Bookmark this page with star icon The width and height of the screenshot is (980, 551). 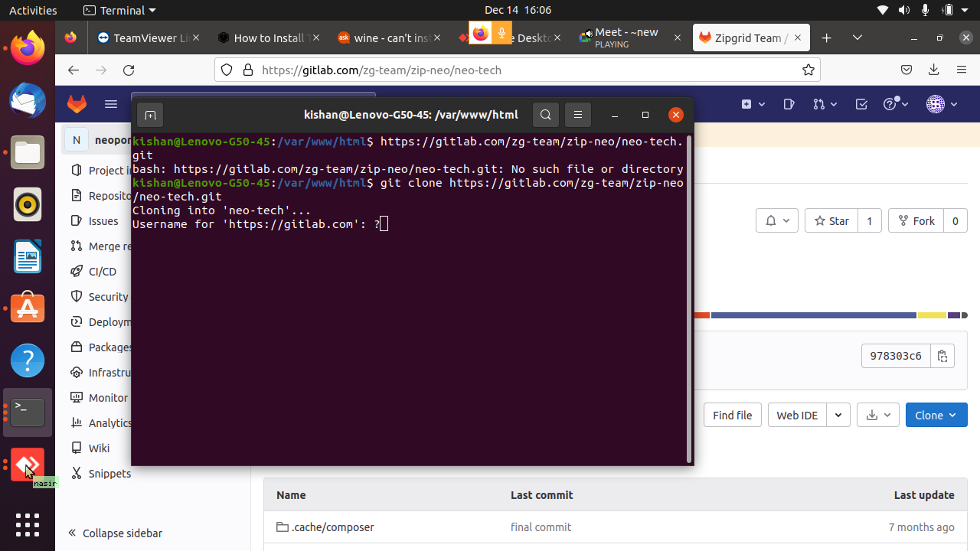pyautogui.click(x=808, y=70)
